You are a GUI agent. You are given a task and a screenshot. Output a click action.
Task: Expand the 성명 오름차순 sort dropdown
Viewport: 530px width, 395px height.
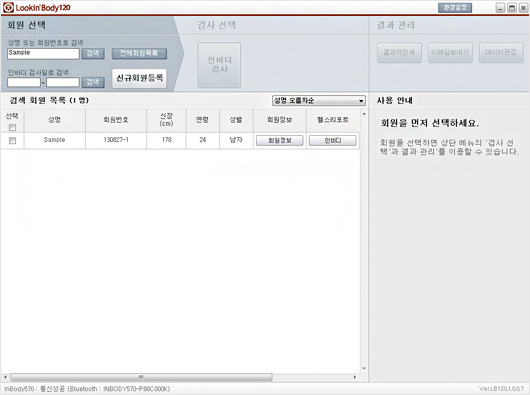point(319,101)
